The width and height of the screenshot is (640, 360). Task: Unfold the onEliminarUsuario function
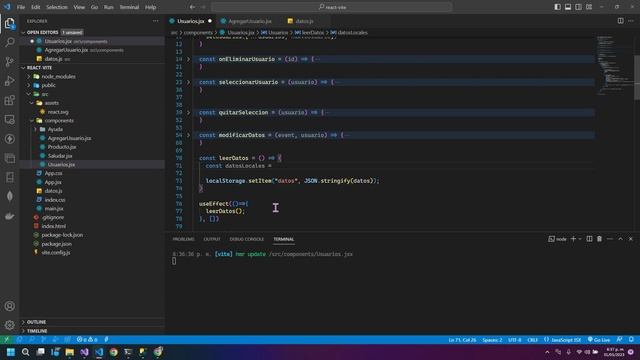click(x=188, y=59)
